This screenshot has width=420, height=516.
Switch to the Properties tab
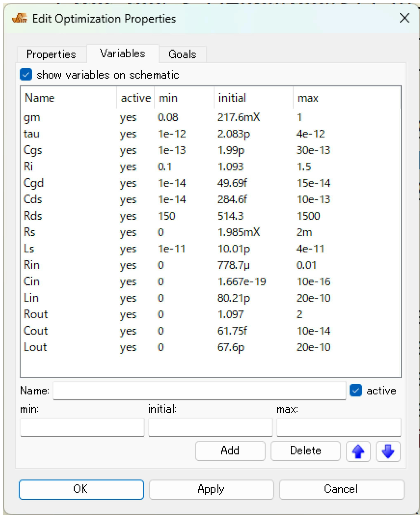pos(51,54)
